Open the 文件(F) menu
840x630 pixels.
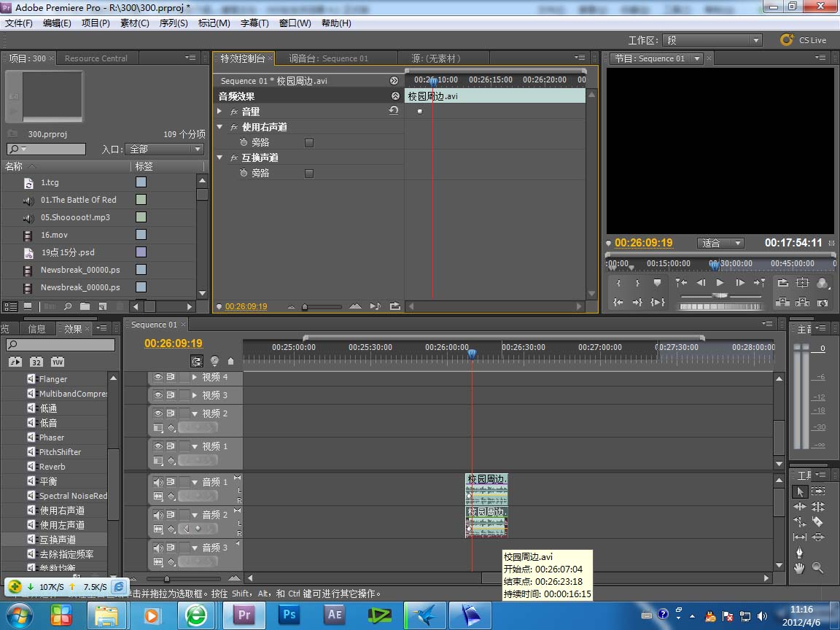[x=19, y=23]
